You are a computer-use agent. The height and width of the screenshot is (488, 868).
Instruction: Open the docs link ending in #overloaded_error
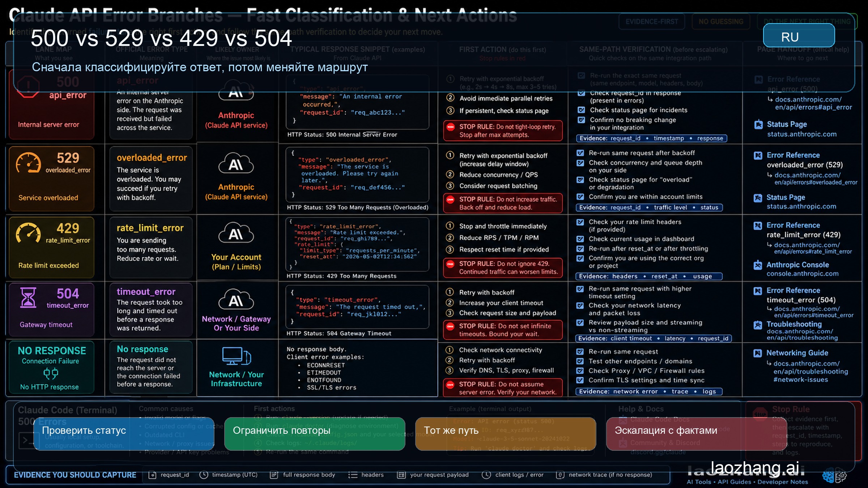click(813, 179)
